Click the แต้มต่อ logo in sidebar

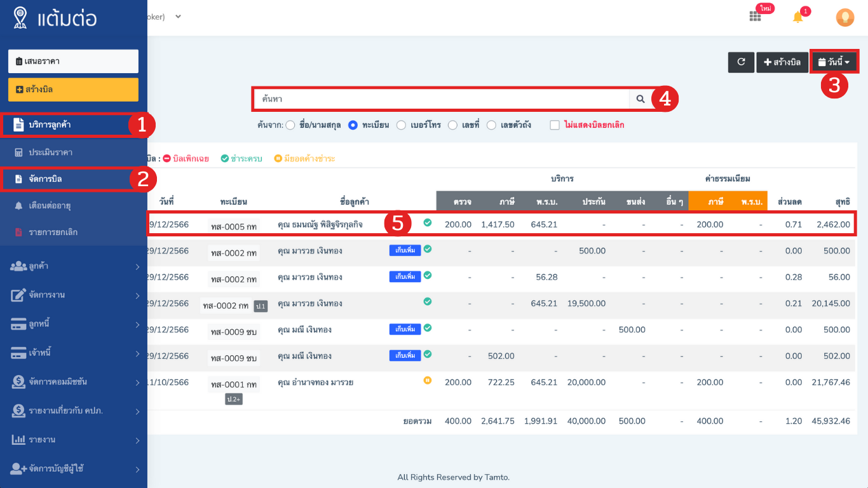tap(55, 17)
